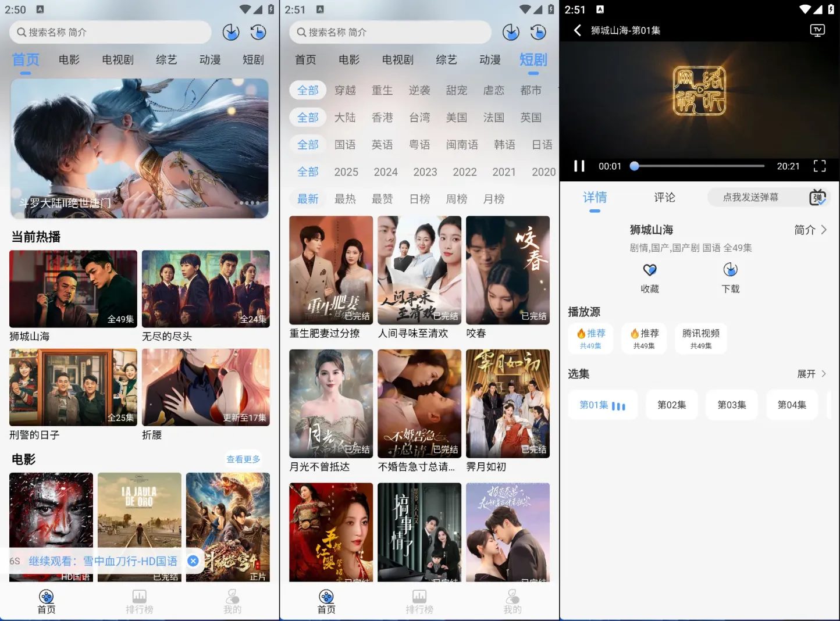This screenshot has height=621, width=840.
Task: Open 狮城山海 poster in 当前热播
Action: pyautogui.click(x=73, y=289)
